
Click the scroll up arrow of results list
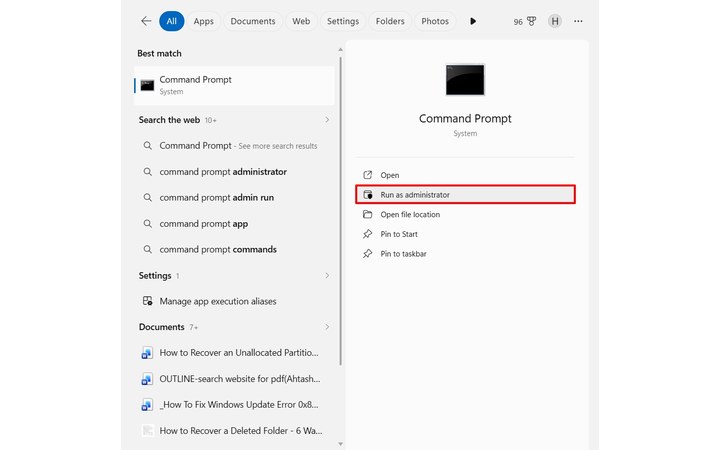(340, 50)
